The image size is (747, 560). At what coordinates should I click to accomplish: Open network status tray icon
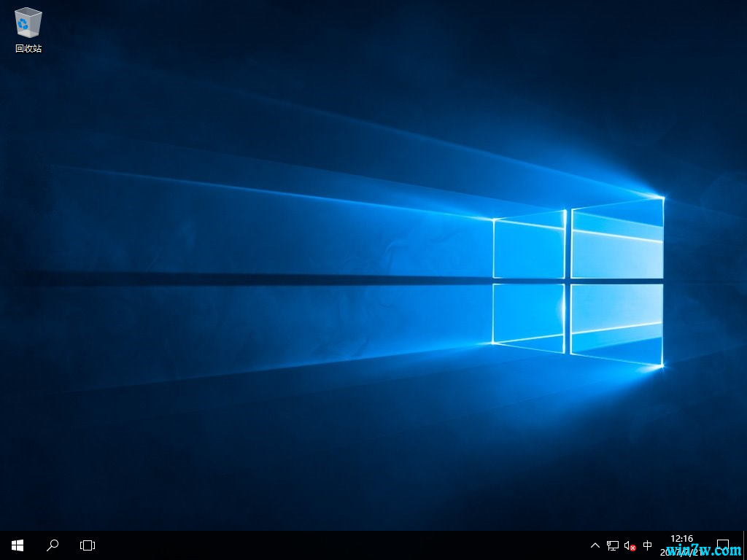click(x=613, y=545)
